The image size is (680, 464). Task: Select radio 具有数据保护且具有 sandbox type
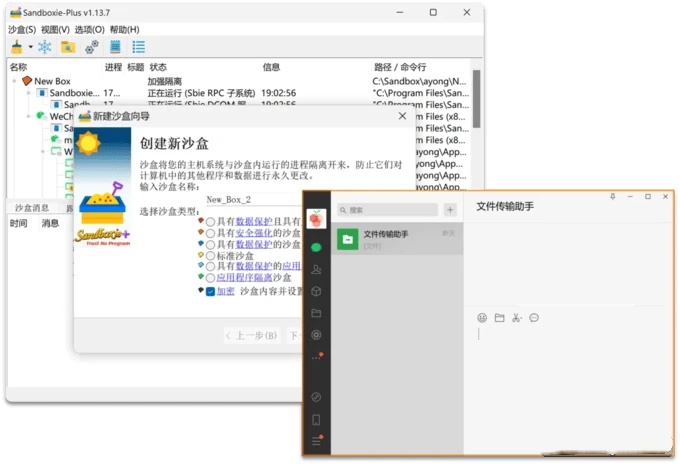210,222
